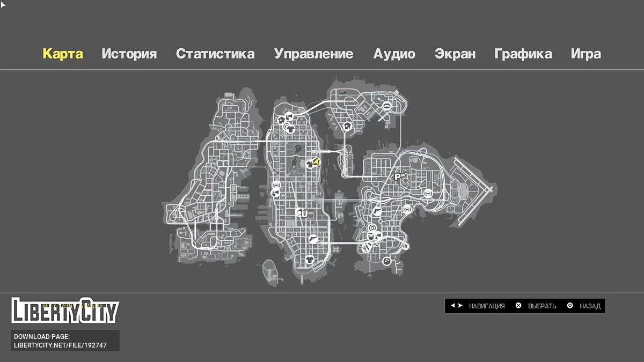Open the Графика menu entry
The height and width of the screenshot is (362, 644).
point(523,54)
